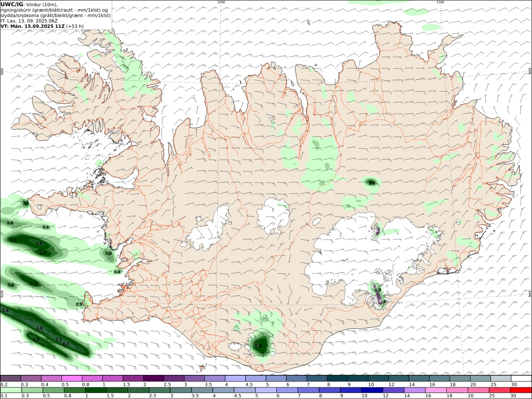This screenshot has height=399, width=532.
Task: Click the UWC/IG title in the map header
Action: tap(12, 4)
